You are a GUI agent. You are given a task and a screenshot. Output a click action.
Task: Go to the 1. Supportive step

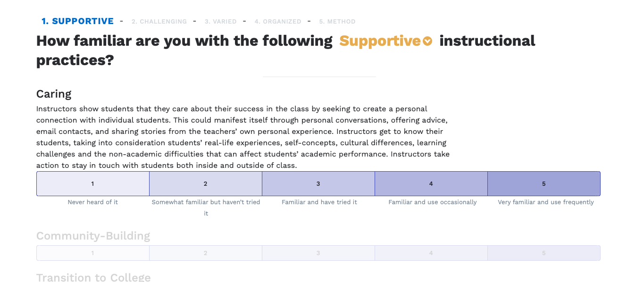click(x=77, y=21)
